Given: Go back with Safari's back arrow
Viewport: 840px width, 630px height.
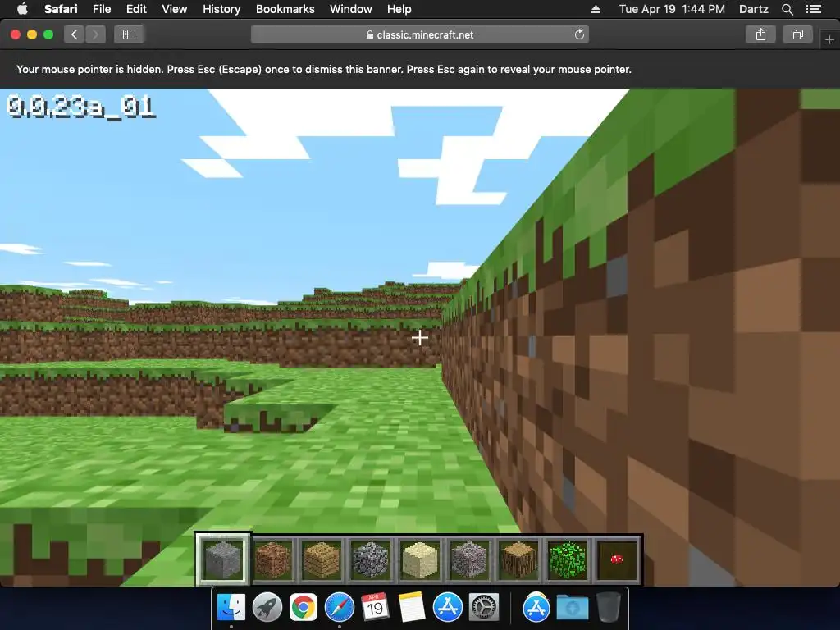Looking at the screenshot, I should click(x=75, y=34).
